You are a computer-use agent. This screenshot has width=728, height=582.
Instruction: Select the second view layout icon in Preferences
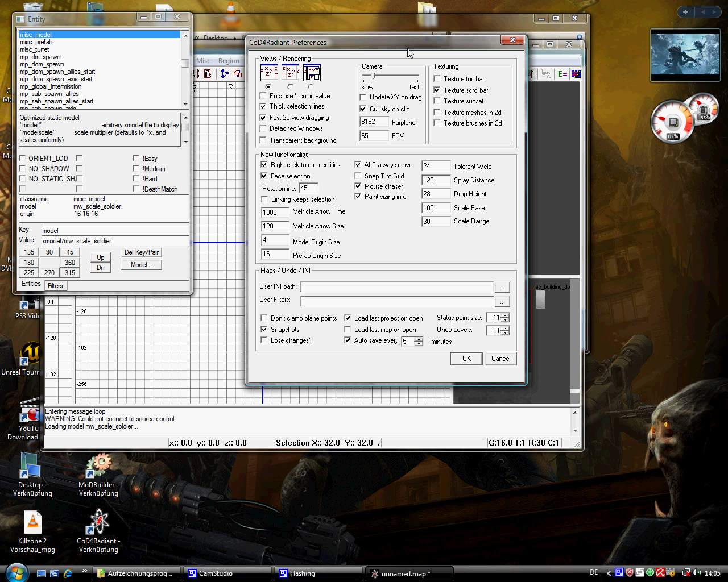pyautogui.click(x=290, y=73)
